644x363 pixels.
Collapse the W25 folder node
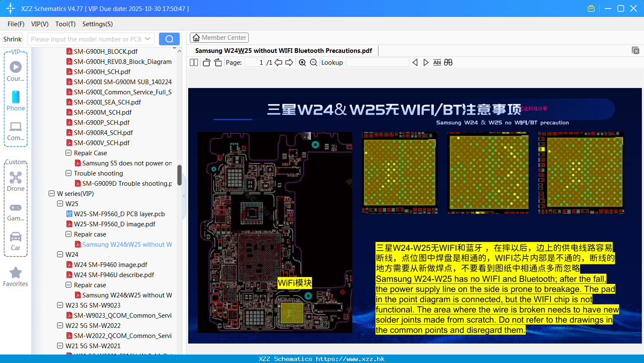click(60, 204)
